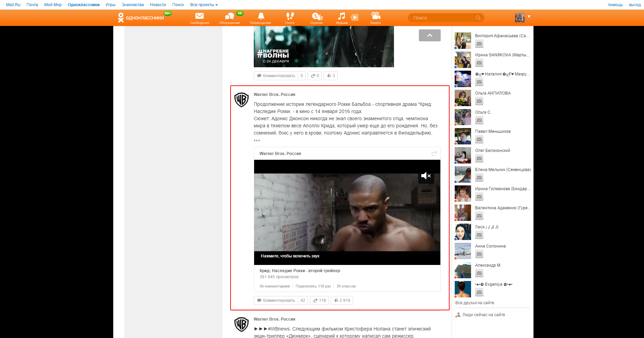Message Ольга С. via envelope icon
This screenshot has height=338, width=644.
tap(479, 120)
